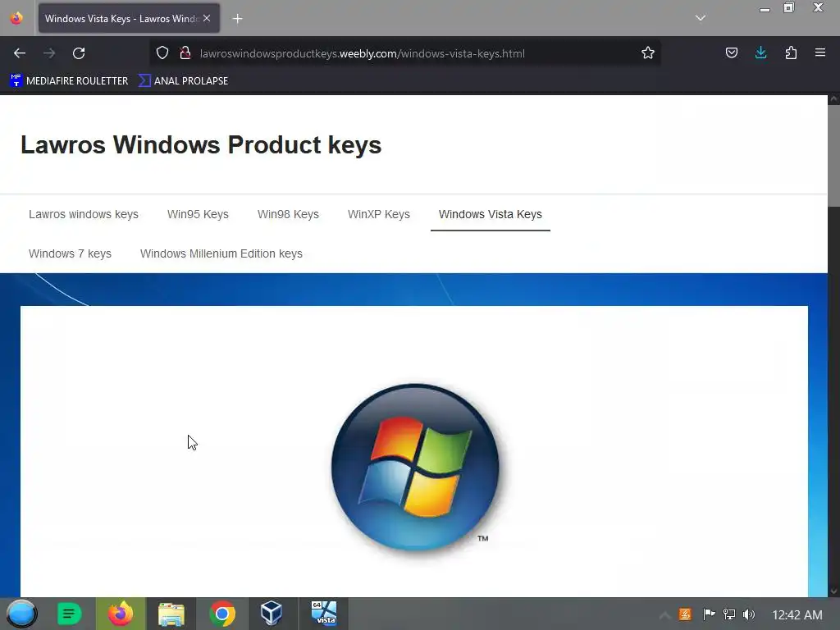Show downloads panel
Viewport: 840px width, 630px height.
[760, 53]
